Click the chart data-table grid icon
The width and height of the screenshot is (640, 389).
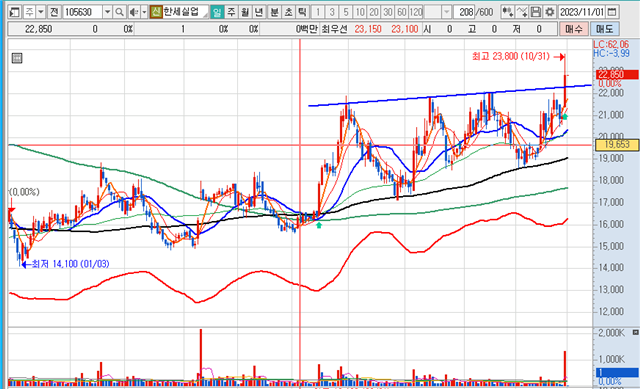click(17, 58)
